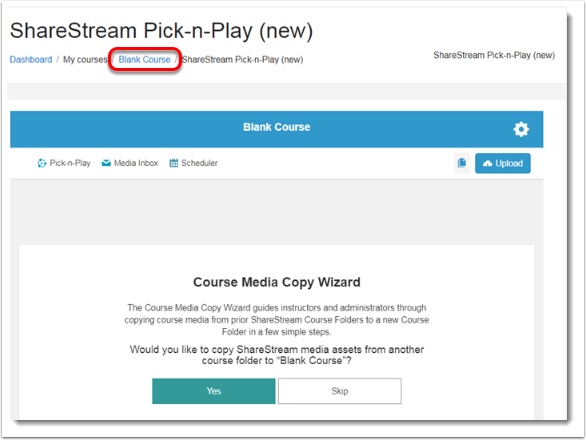Click the circular Pick-n-Play icon

point(41,163)
